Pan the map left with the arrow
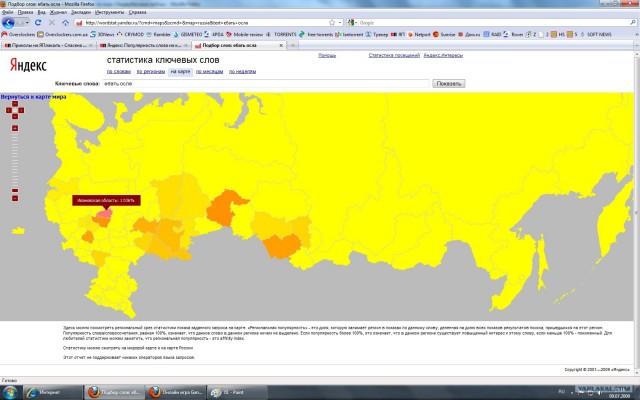 [9, 110]
